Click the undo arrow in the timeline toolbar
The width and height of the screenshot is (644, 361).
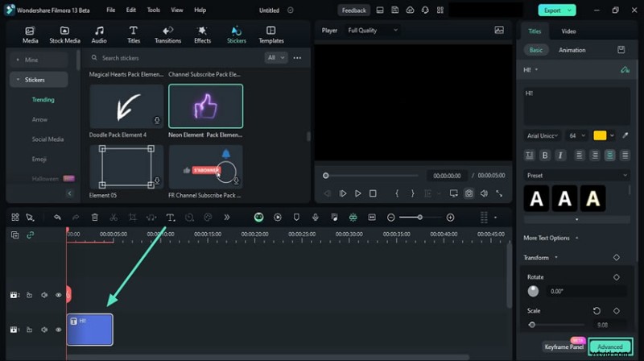[57, 218]
